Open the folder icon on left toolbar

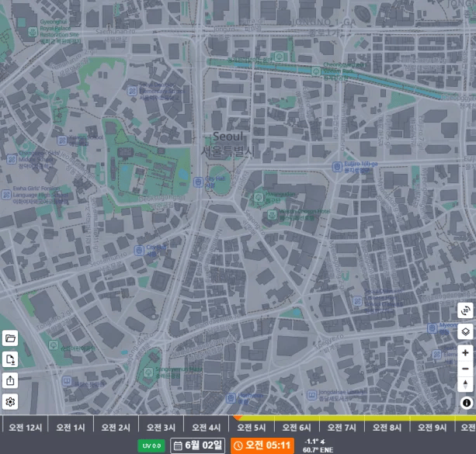point(10,338)
